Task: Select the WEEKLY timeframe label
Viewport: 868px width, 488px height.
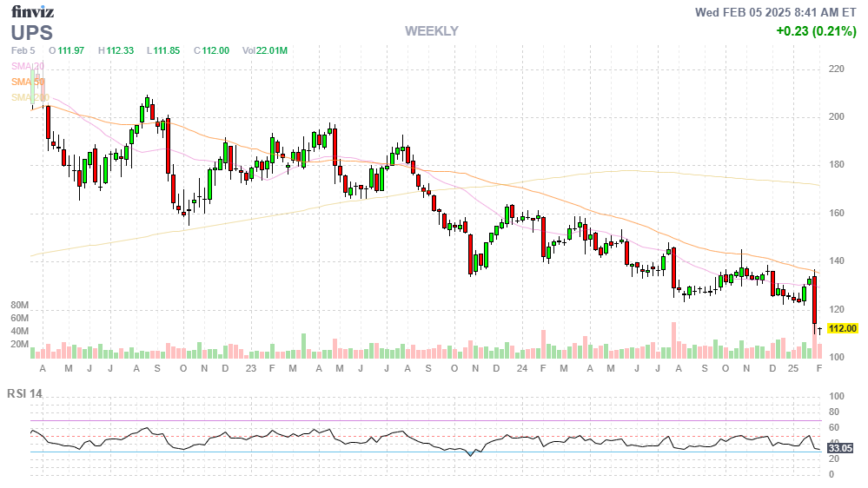Action: click(x=431, y=31)
